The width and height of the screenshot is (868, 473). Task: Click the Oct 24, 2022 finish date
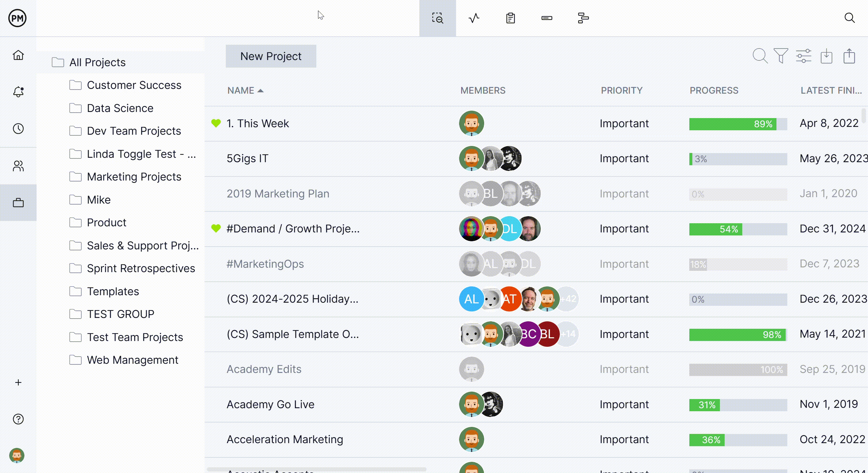click(832, 439)
